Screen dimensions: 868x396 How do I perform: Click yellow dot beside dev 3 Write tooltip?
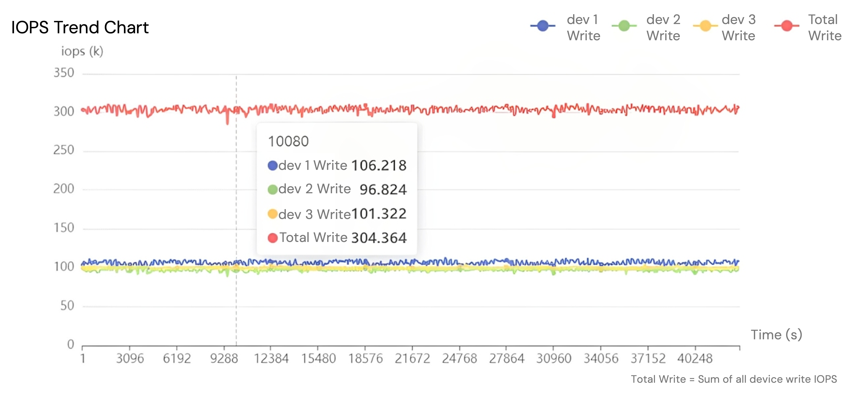click(272, 214)
